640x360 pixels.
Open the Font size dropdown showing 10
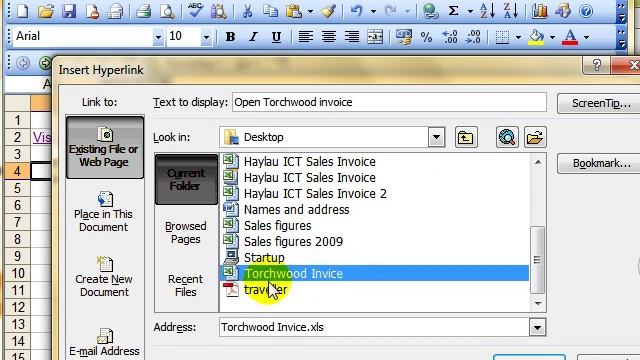pyautogui.click(x=206, y=38)
